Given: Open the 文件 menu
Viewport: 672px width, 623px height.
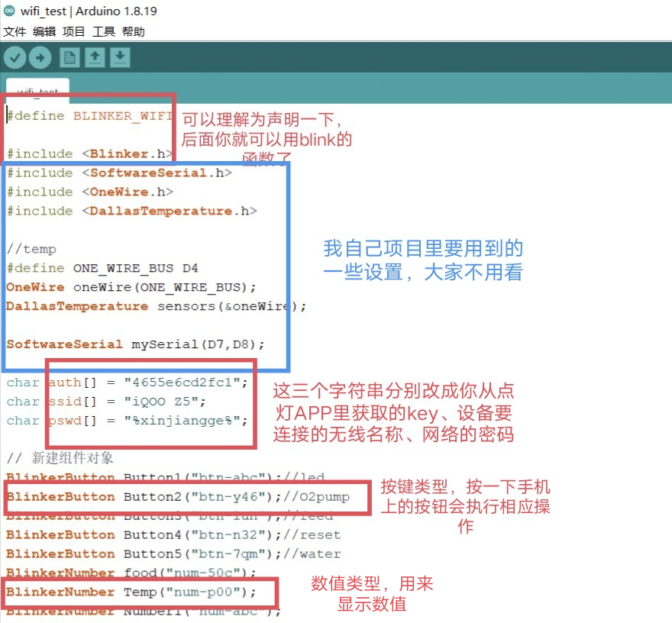Looking at the screenshot, I should point(15,32).
